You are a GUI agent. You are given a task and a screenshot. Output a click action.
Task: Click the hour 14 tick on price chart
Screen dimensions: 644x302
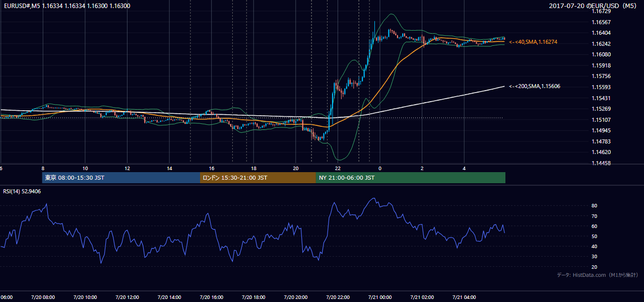pyautogui.click(x=169, y=169)
